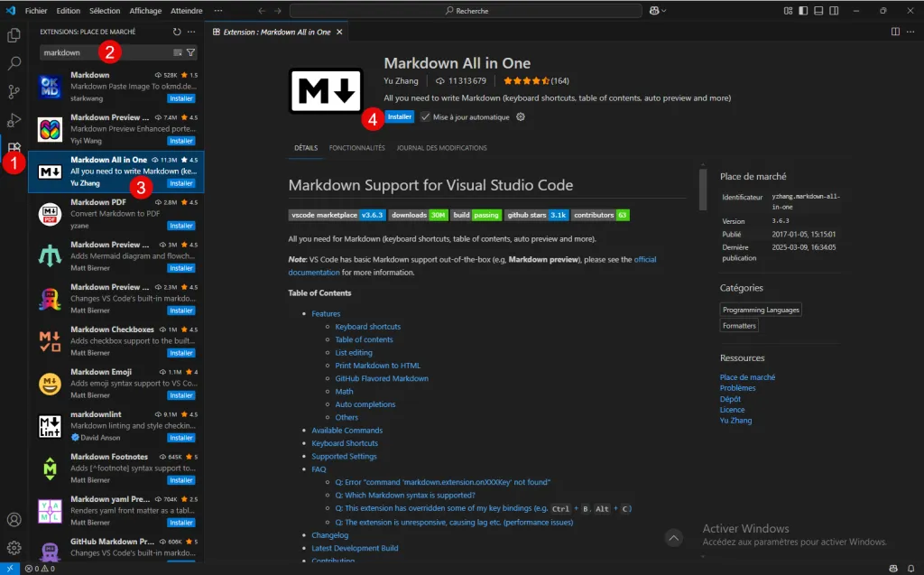The image size is (924, 575).
Task: Expand the extensions panel more actions menu
Action: coord(191,32)
